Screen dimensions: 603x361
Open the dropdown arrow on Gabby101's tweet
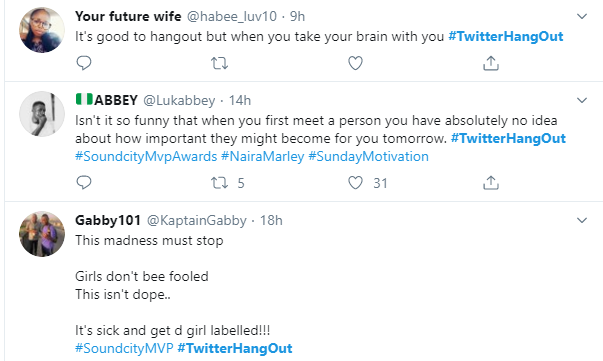[x=582, y=220]
